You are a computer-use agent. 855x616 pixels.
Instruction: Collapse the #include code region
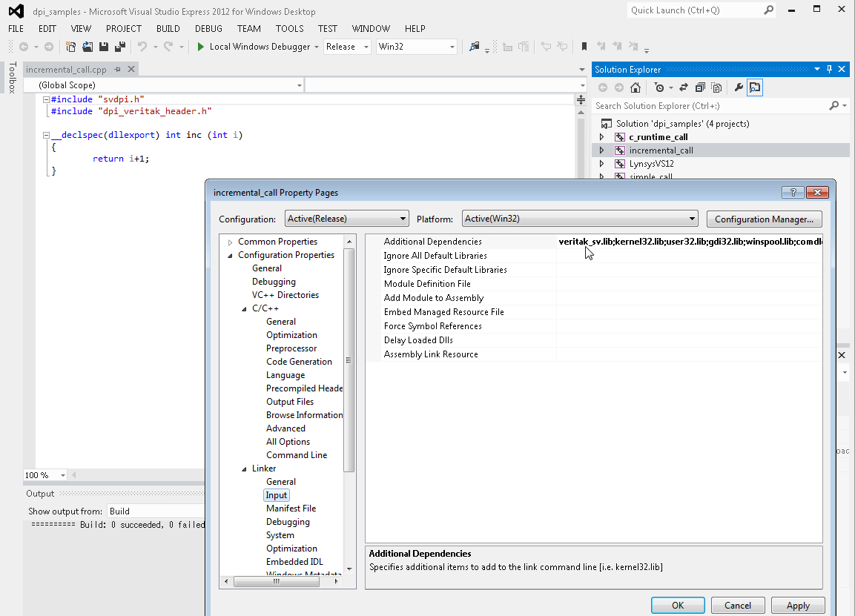pyautogui.click(x=47, y=100)
